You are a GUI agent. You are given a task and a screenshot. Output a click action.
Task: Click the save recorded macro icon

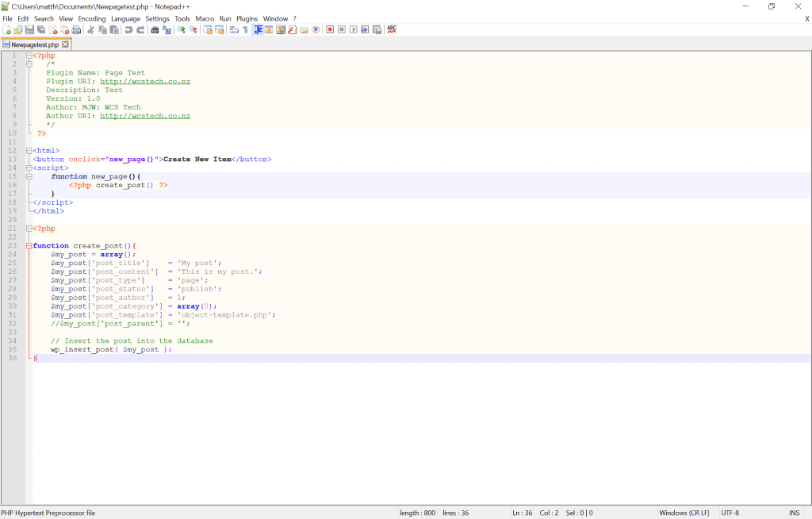pyautogui.click(x=377, y=29)
